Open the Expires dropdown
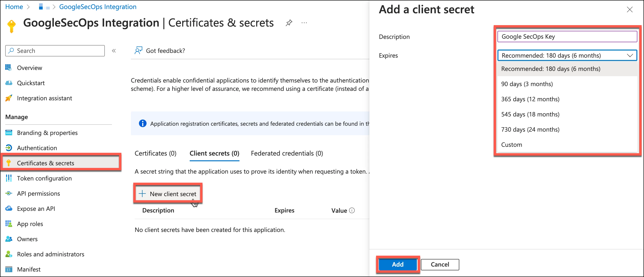The width and height of the screenshot is (644, 277). point(567,55)
